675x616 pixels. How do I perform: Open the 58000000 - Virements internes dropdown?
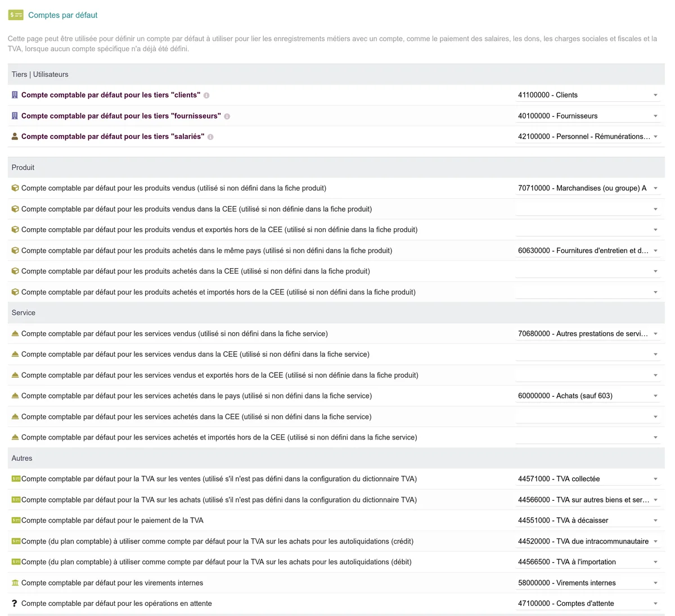coord(588,583)
